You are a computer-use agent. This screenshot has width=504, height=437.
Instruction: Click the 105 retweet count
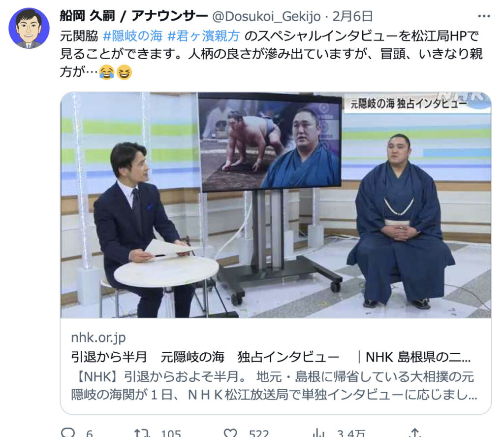171,433
